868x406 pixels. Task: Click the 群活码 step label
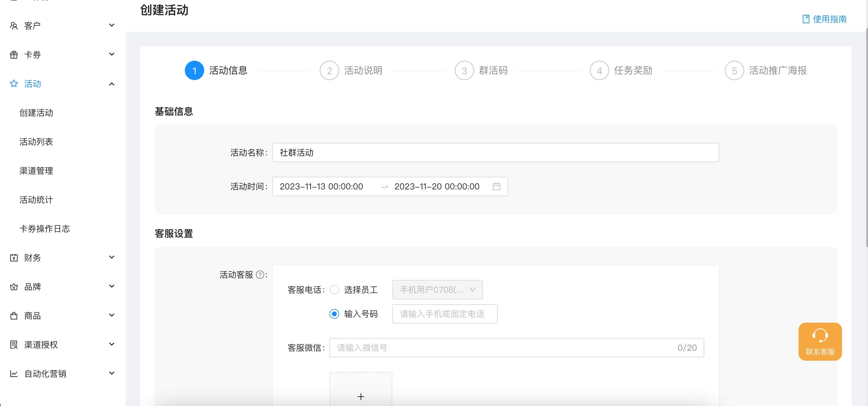point(493,70)
